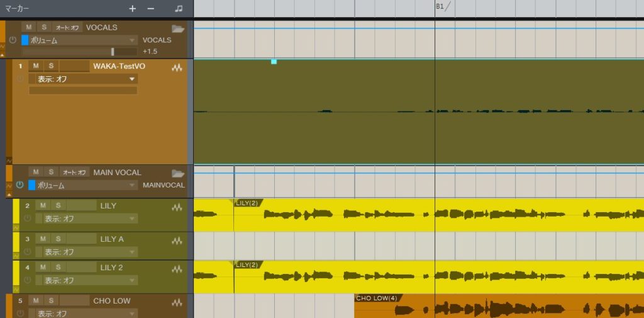
Task: Mute the CHO LOW track
Action: click(36, 300)
